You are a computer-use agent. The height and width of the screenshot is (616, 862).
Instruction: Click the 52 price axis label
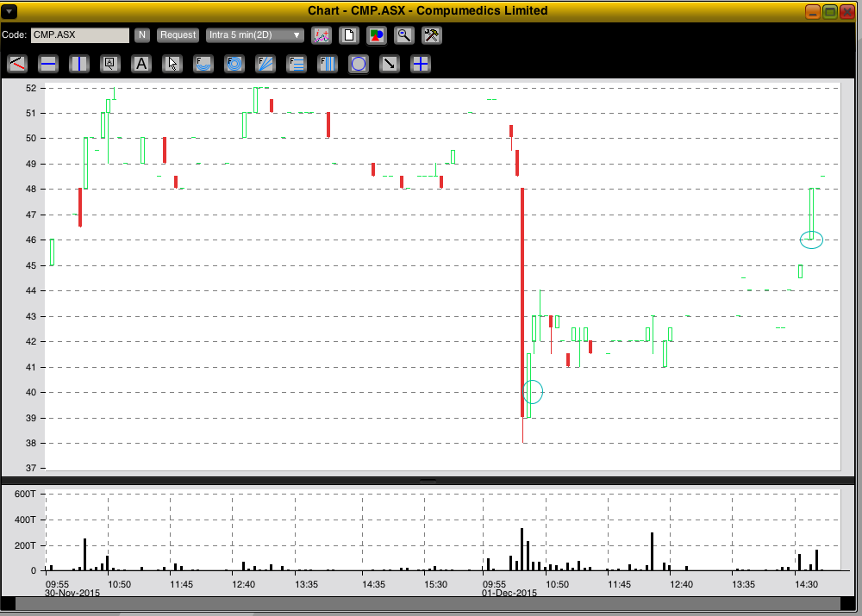(x=31, y=88)
